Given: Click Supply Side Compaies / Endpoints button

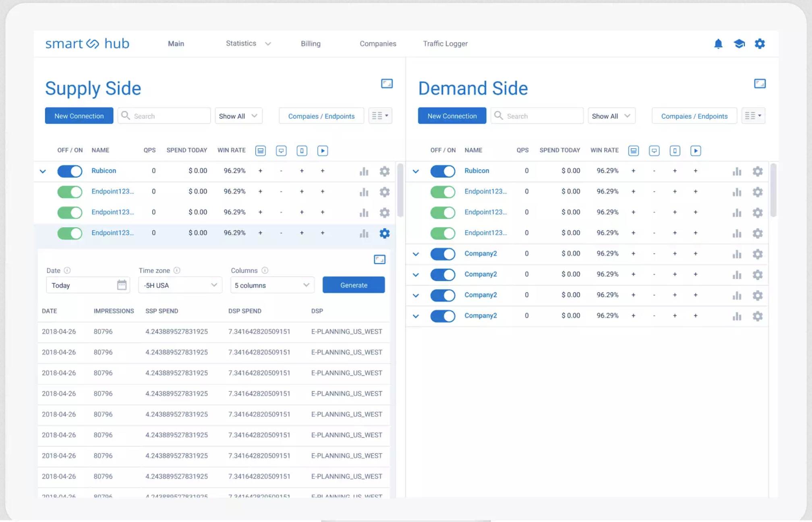Looking at the screenshot, I should (321, 116).
